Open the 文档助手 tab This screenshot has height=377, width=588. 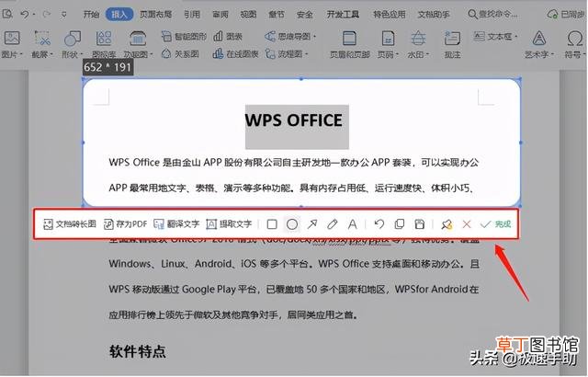(434, 15)
